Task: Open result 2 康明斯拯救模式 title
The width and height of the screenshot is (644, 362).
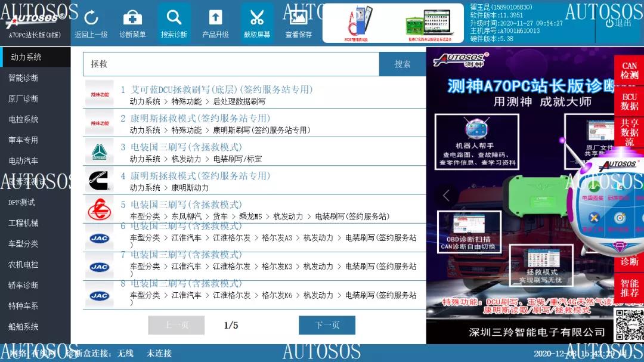Action: point(200,118)
